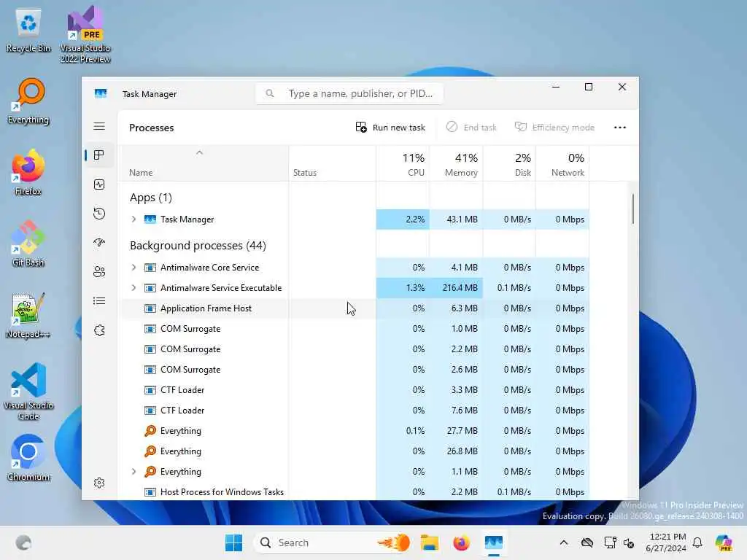Screen dimensions: 747x560
Task: Open the Details page icon in sidebar
Action: pyautogui.click(x=99, y=301)
